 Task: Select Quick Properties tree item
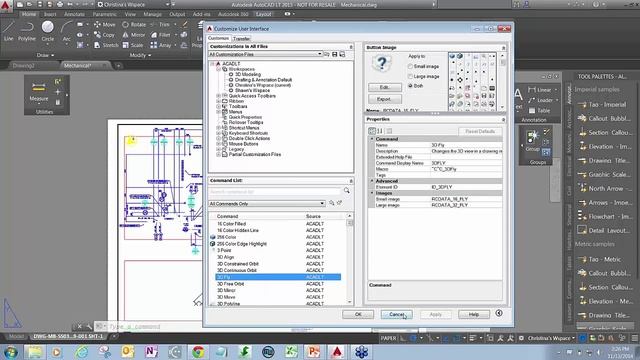click(245, 117)
